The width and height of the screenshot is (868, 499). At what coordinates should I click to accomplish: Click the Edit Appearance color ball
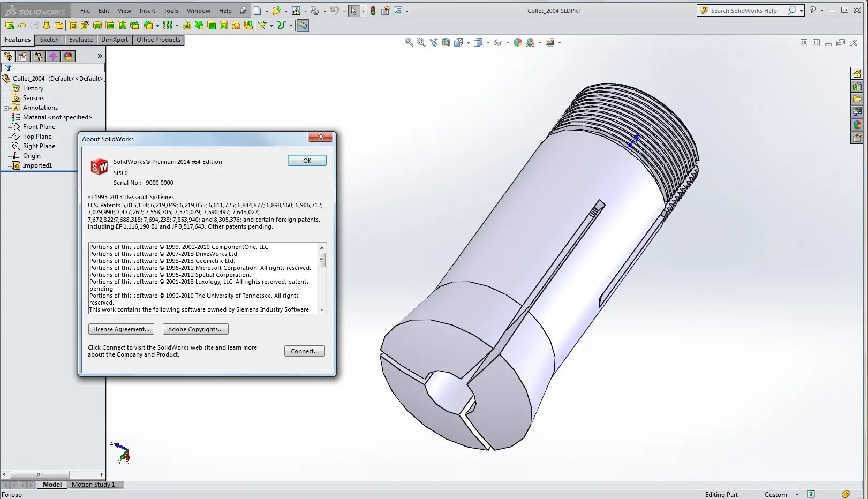point(517,42)
